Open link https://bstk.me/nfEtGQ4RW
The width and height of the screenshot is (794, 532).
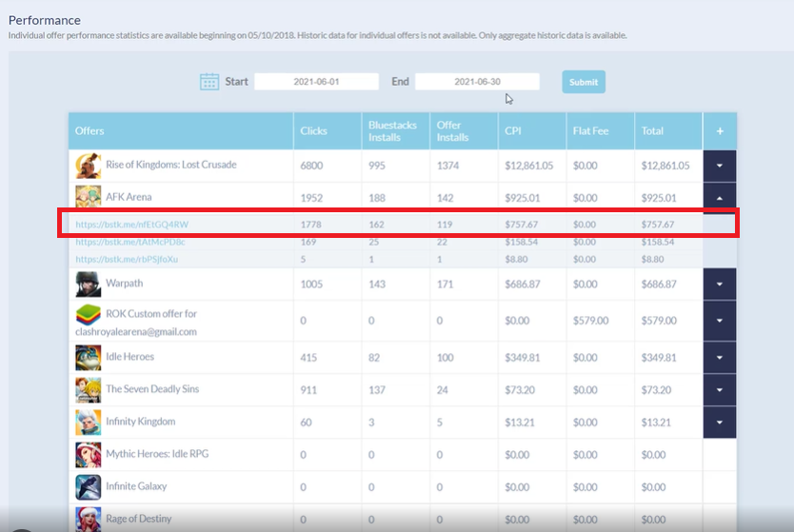[131, 225]
